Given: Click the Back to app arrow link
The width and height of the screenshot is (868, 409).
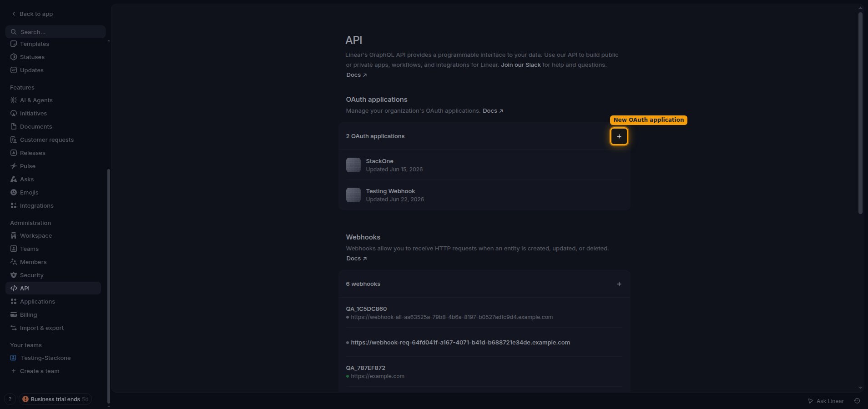Looking at the screenshot, I should tap(32, 14).
